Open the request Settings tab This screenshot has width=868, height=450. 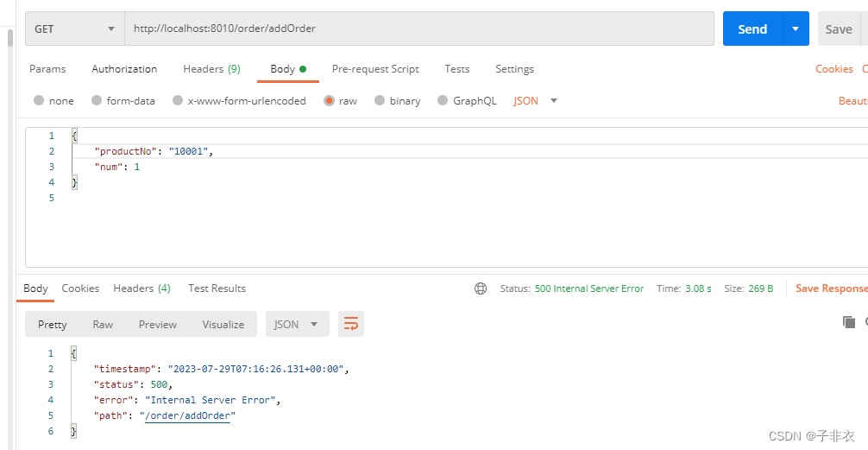tap(514, 69)
